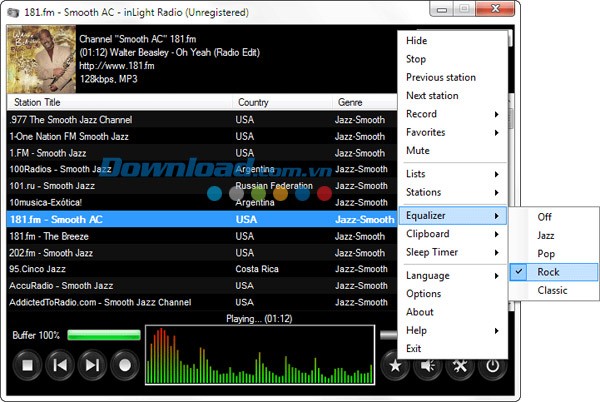Choose the Jazz equalizer preset
Viewport: 600px width, 402px height.
[x=546, y=235]
